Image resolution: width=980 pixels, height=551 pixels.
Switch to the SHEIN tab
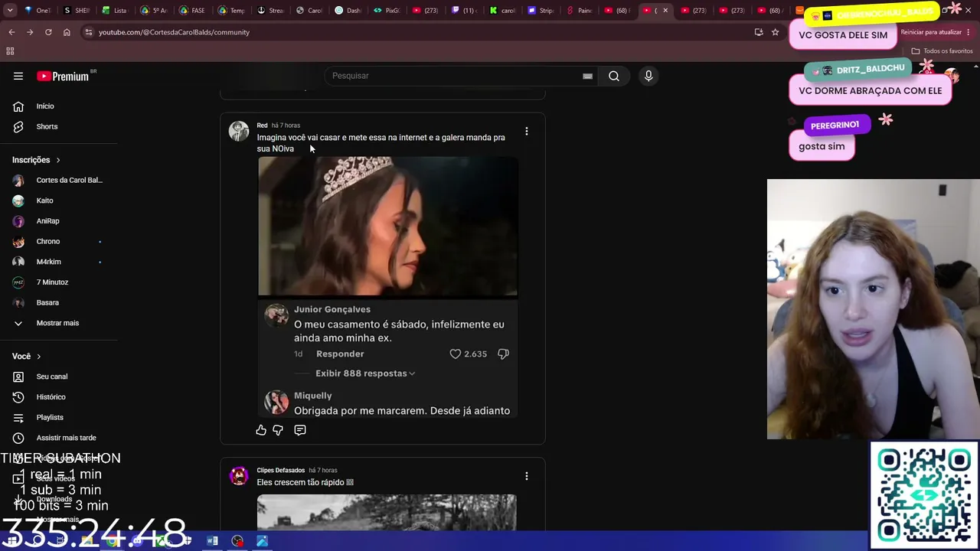pos(77,11)
